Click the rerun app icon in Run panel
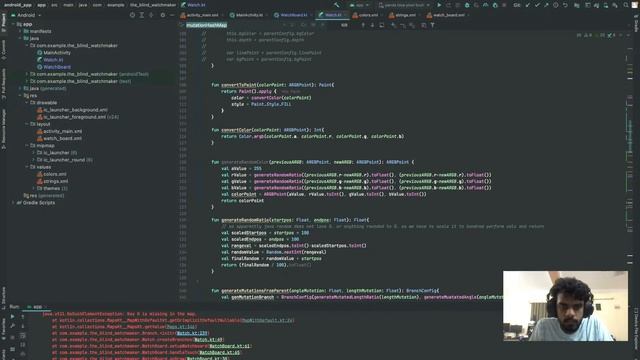640x360 pixels. tap(12, 316)
